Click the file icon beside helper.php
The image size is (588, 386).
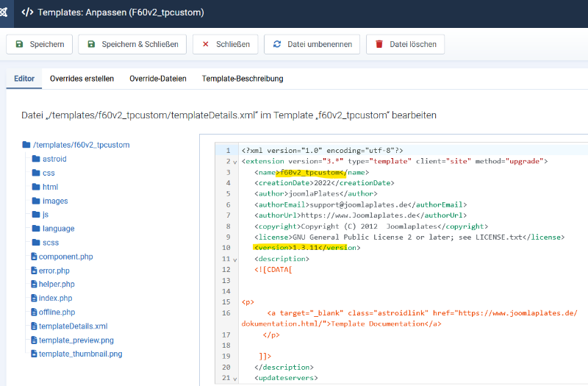point(34,284)
